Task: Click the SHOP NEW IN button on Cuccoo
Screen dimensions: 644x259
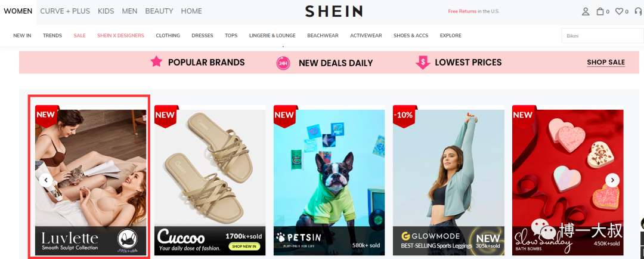Action: [x=244, y=246]
